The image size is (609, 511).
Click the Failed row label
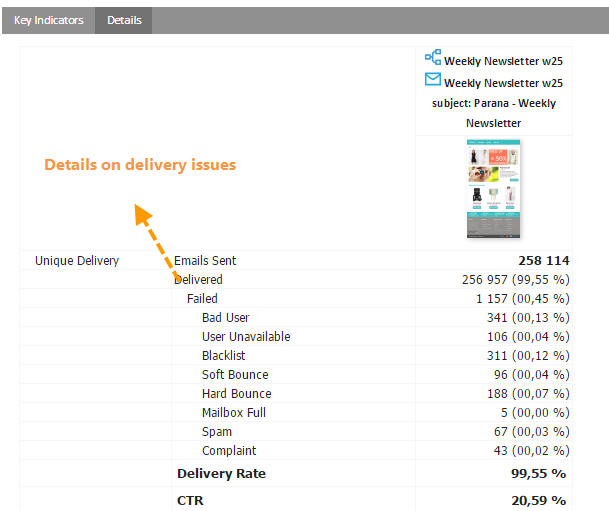[202, 299]
